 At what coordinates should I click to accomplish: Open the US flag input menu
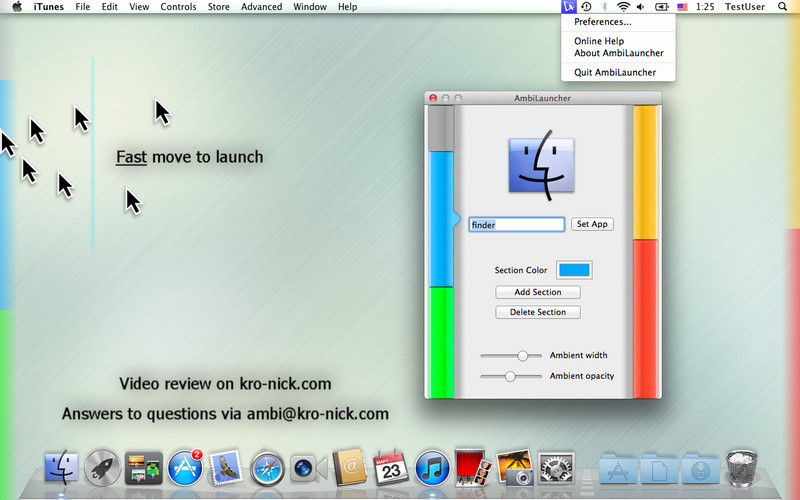point(682,7)
